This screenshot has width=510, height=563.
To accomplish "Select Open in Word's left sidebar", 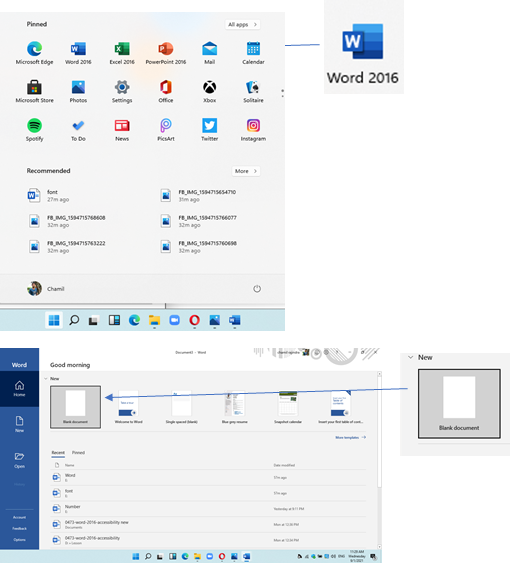I will coord(19,460).
